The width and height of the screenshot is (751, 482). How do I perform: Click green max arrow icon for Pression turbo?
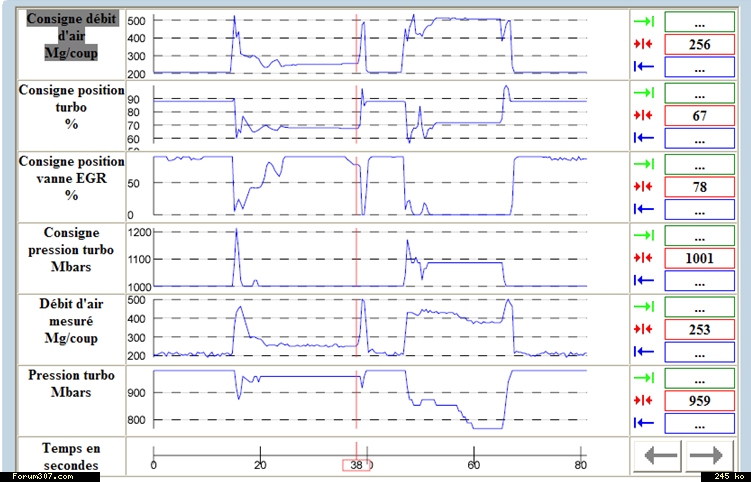tap(644, 378)
